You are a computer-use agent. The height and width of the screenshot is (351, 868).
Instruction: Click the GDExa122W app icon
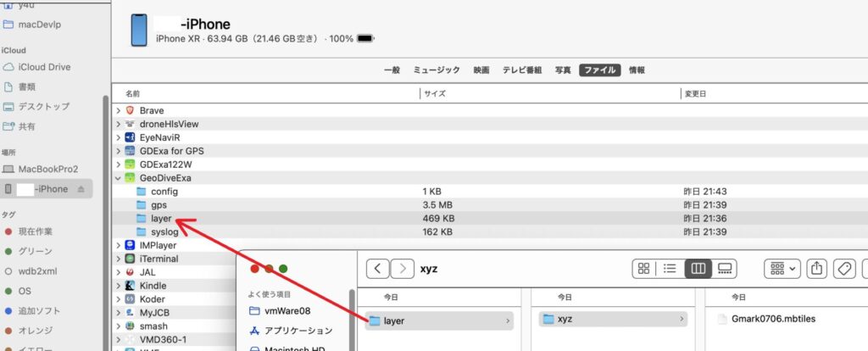pos(130,164)
